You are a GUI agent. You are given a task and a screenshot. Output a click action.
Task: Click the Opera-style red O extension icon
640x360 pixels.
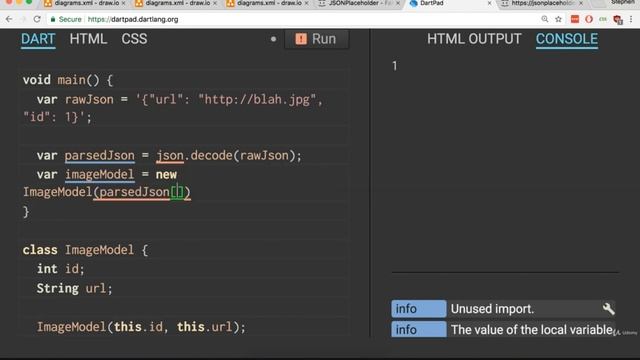click(589, 19)
